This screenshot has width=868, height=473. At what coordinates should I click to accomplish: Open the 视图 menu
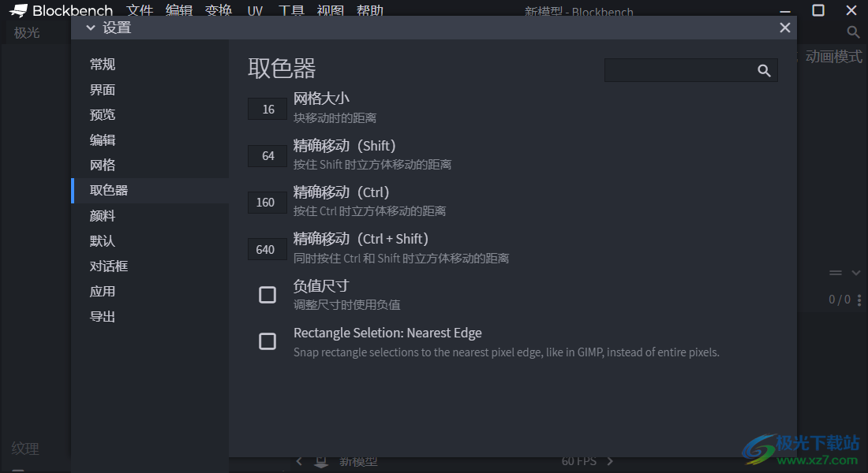tap(331, 10)
